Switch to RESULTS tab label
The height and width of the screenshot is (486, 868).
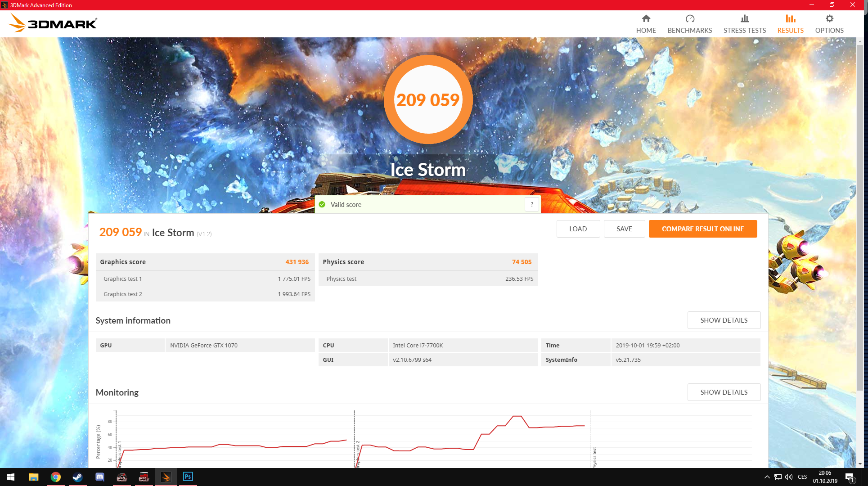791,31
